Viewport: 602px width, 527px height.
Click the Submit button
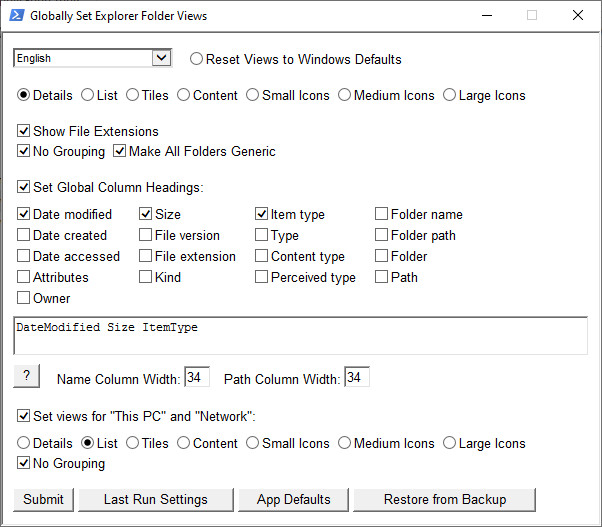click(43, 500)
